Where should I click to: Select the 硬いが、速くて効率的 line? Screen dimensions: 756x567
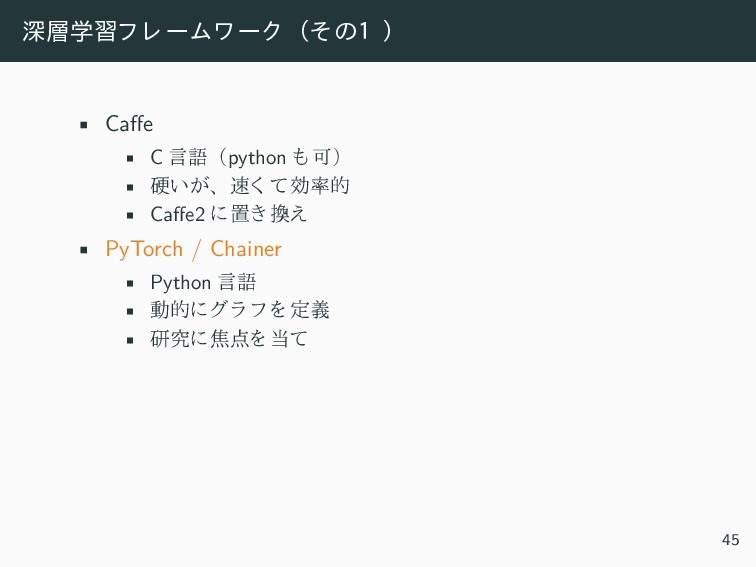pos(250,186)
